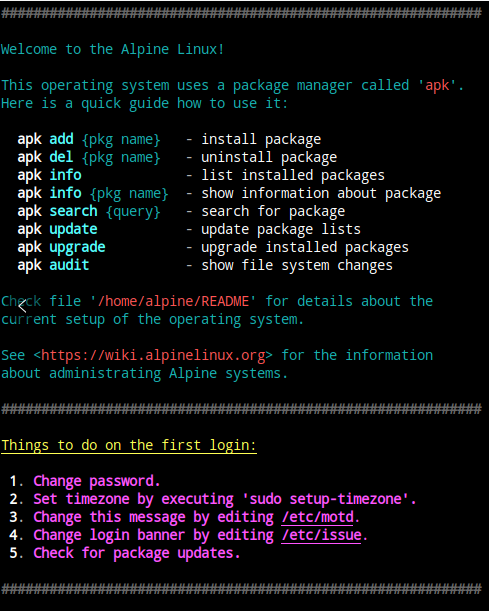The width and height of the screenshot is (489, 611).
Task: Click the 'install package' description
Action: coord(261,140)
